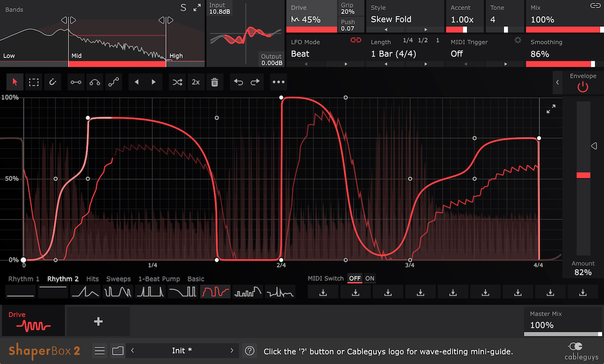Open the wave-editing guide via the '?' button
The width and height of the screenshot is (604, 364).
(x=249, y=350)
